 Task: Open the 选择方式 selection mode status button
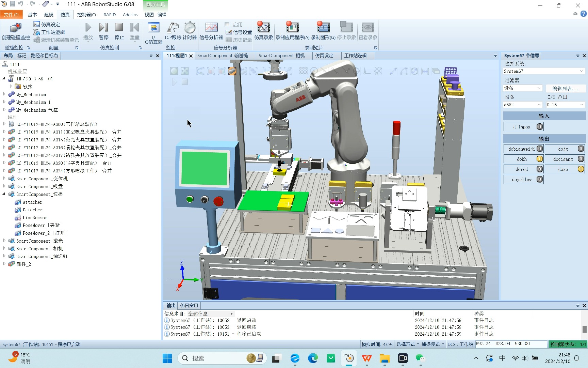[408, 344]
